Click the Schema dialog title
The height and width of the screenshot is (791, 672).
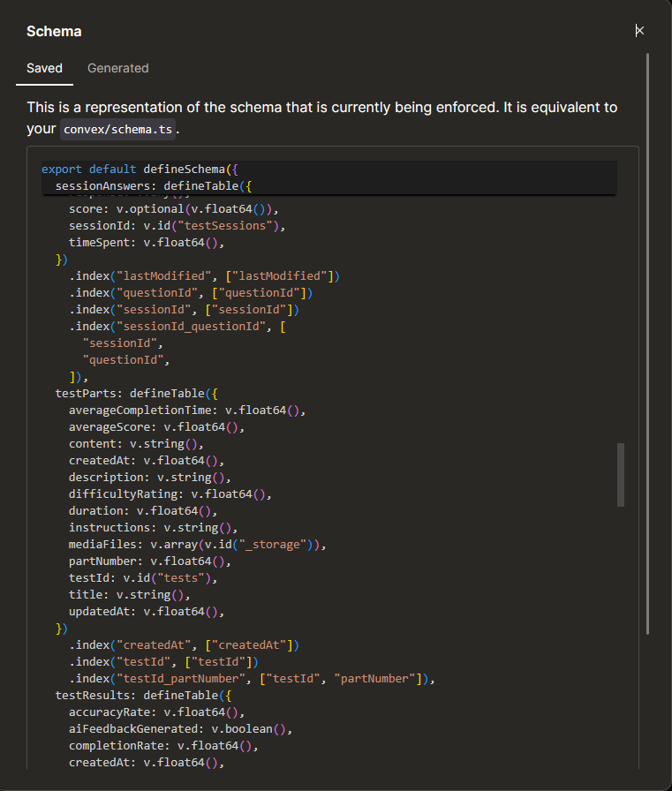[x=54, y=32]
